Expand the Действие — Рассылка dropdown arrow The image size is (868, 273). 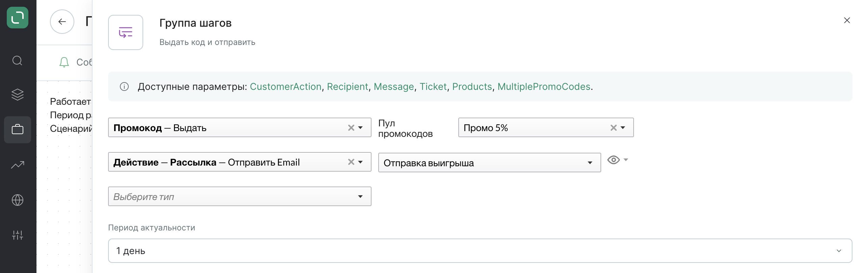click(x=361, y=162)
